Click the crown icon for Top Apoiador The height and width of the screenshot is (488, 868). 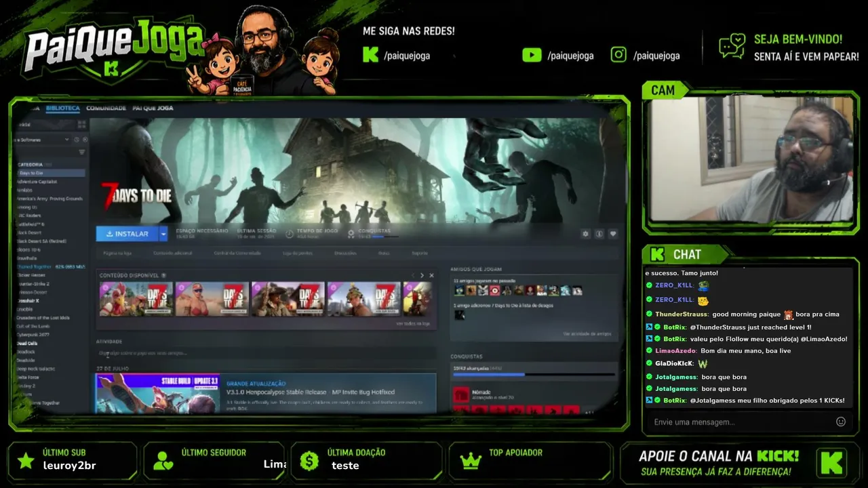471,461
